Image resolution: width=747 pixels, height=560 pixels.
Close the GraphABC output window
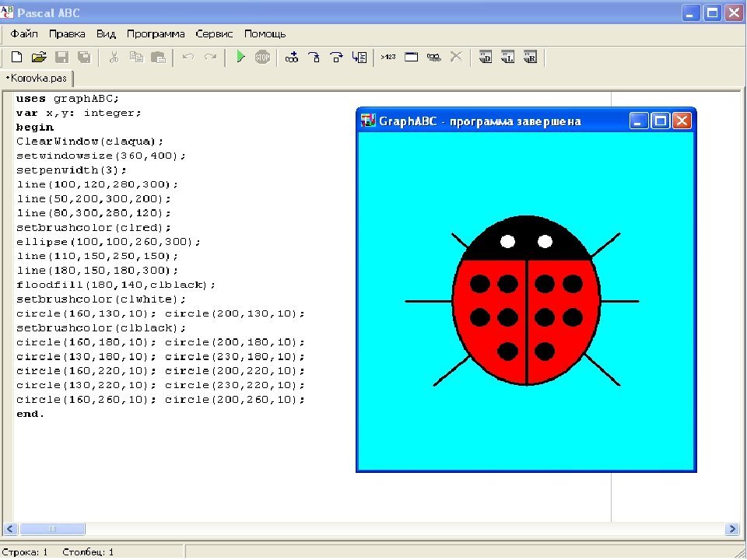[682, 121]
